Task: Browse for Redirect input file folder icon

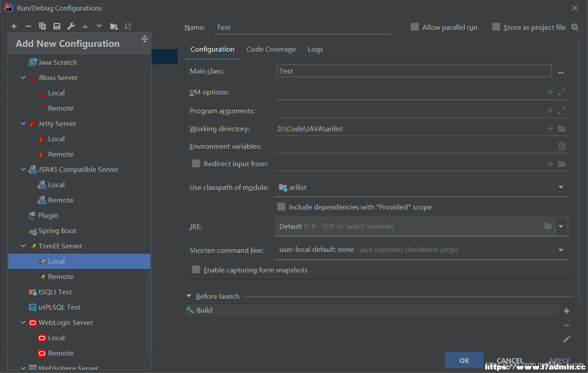Action: 562,164
